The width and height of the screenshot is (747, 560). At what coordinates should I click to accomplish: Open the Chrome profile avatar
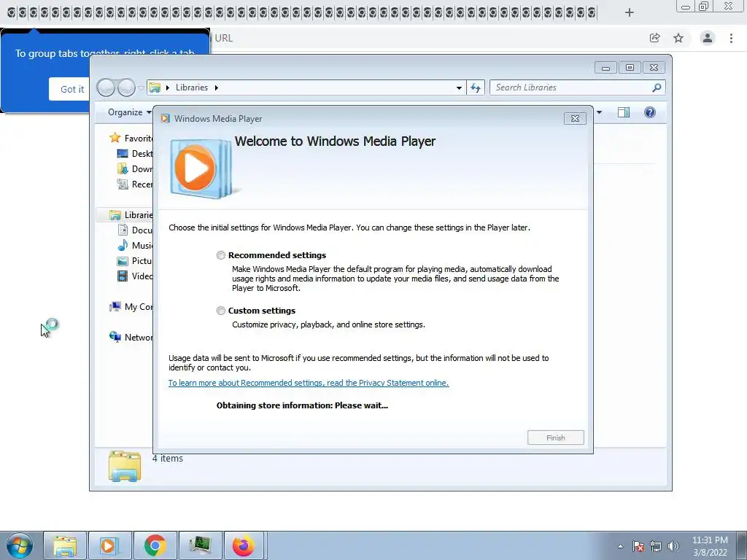pos(708,38)
